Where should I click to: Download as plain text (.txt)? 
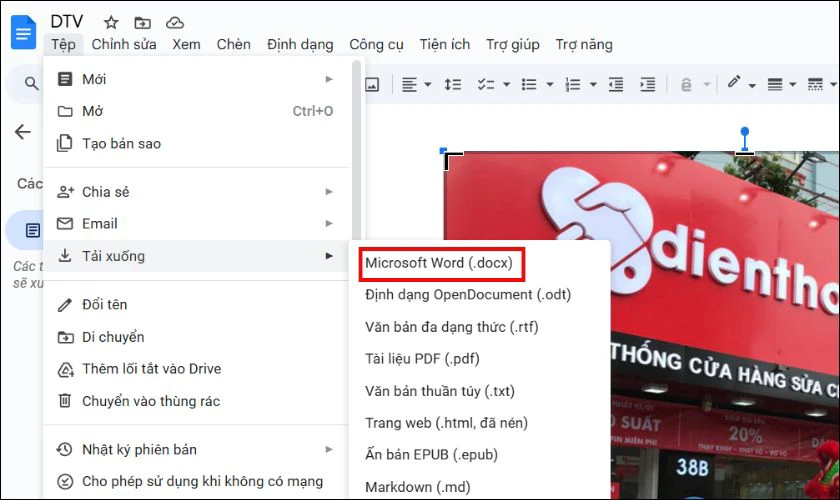pos(480,391)
